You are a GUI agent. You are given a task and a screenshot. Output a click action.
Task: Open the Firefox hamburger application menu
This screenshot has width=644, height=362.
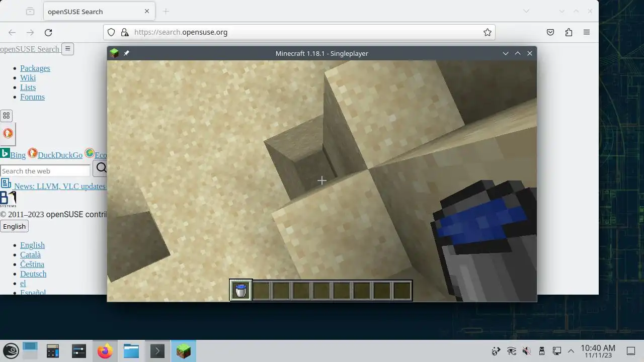[x=587, y=32]
